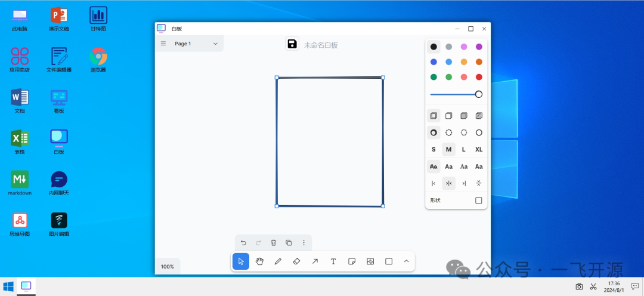Activate the text tool
Image resolution: width=644 pixels, height=296 pixels.
pos(333,261)
